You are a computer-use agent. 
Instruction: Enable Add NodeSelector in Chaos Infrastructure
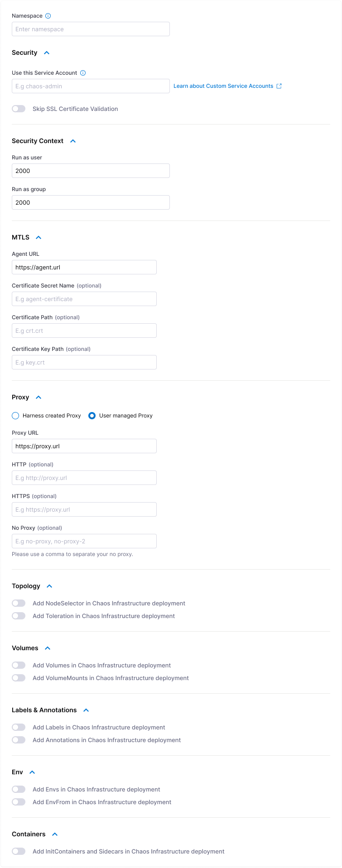coord(19,603)
